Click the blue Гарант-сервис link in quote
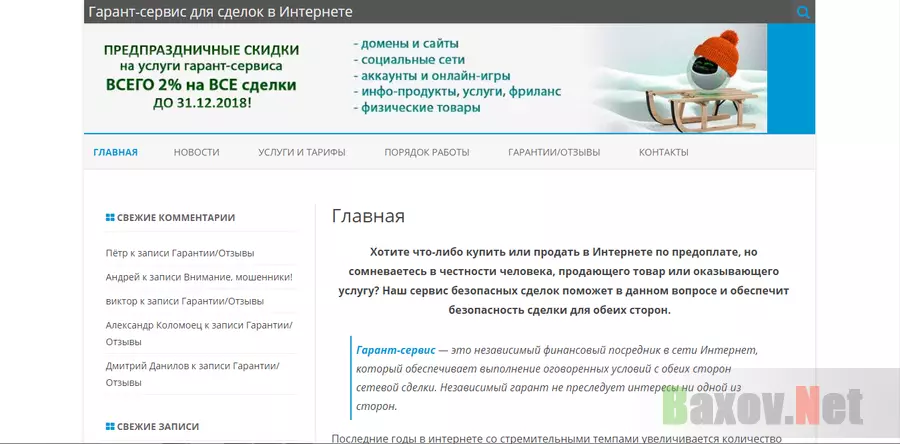Viewport: 900px width, 444px height. tap(395, 350)
